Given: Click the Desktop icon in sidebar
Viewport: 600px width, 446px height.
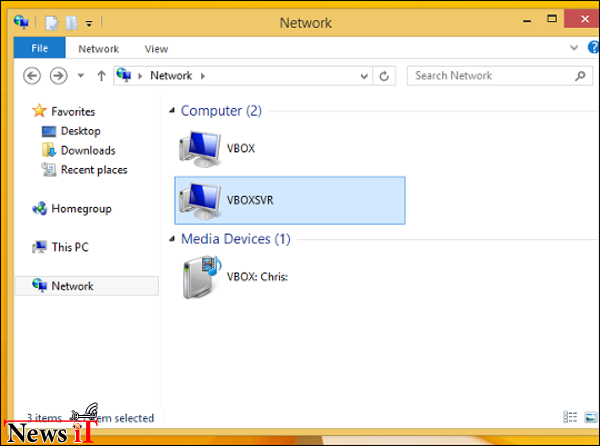Looking at the screenshot, I should click(x=49, y=131).
